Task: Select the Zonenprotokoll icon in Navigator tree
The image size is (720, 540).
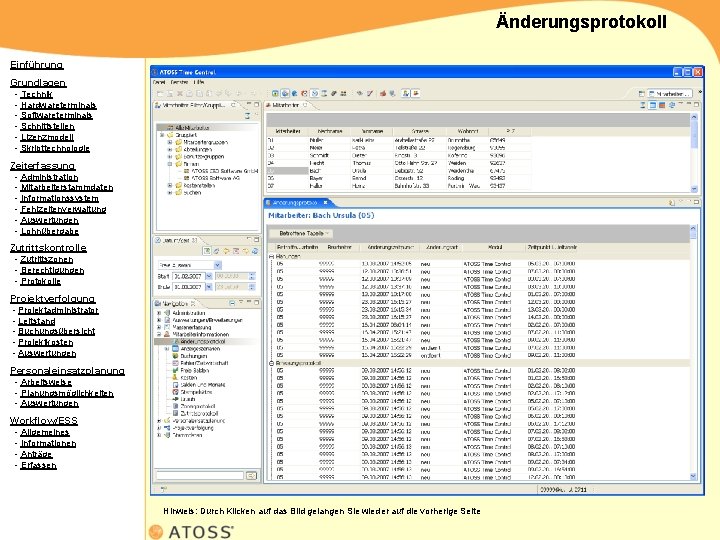Action: (x=175, y=406)
